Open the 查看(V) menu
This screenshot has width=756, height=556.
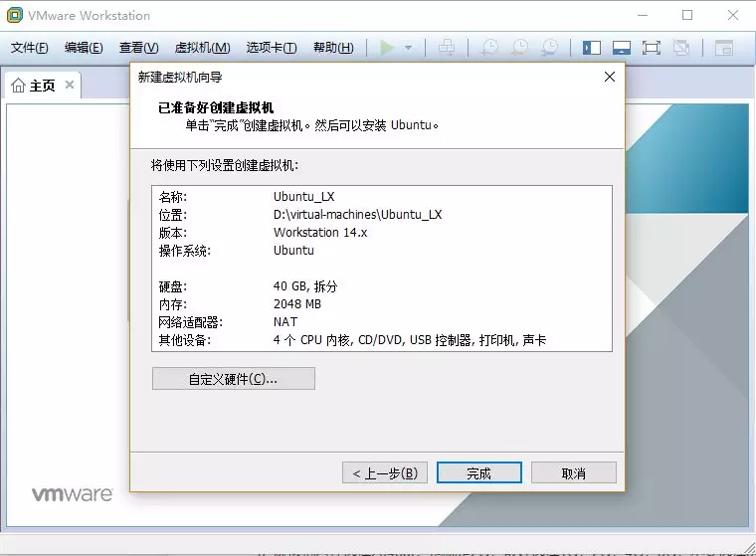pos(139,48)
